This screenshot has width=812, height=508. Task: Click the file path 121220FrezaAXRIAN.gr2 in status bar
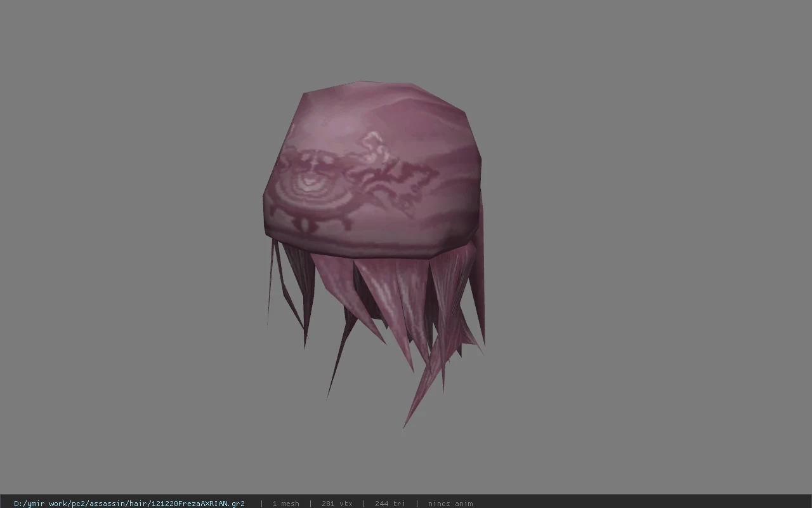[x=129, y=504]
